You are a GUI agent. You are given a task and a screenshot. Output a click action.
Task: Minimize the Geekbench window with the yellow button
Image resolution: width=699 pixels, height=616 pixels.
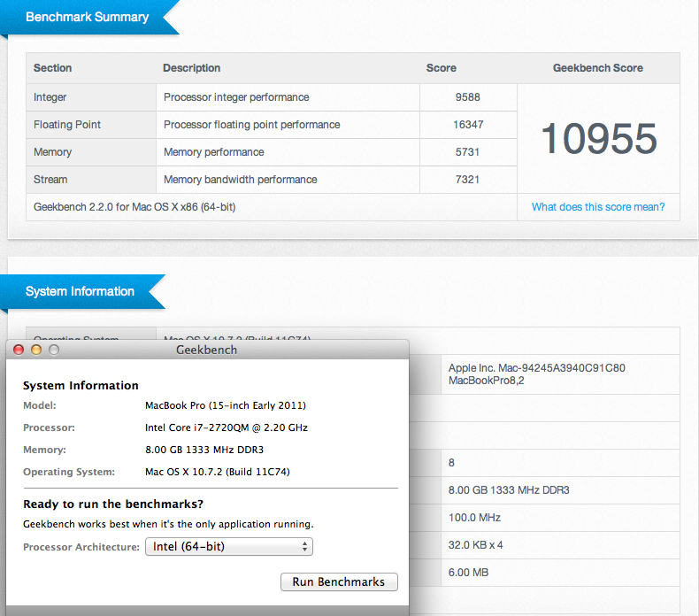tap(36, 350)
